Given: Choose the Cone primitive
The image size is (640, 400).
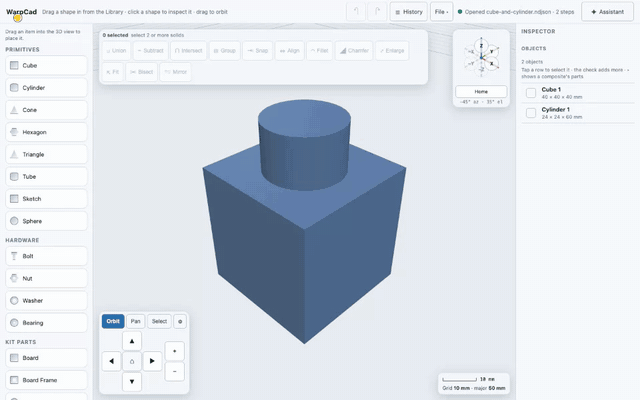Looking at the screenshot, I should (46, 110).
